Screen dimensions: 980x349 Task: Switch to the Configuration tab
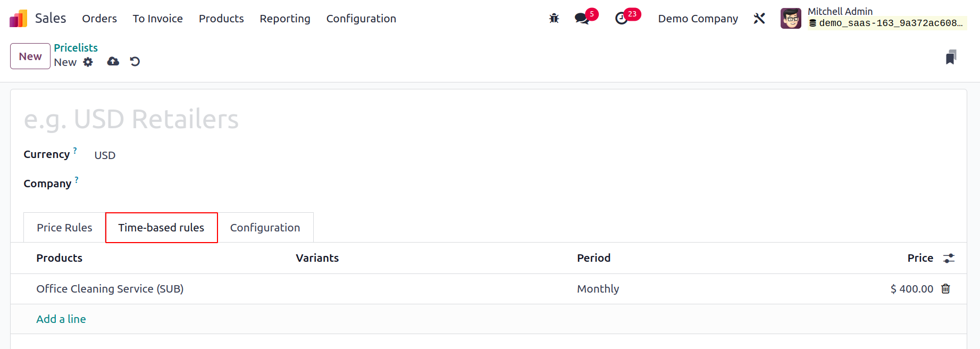click(x=265, y=228)
